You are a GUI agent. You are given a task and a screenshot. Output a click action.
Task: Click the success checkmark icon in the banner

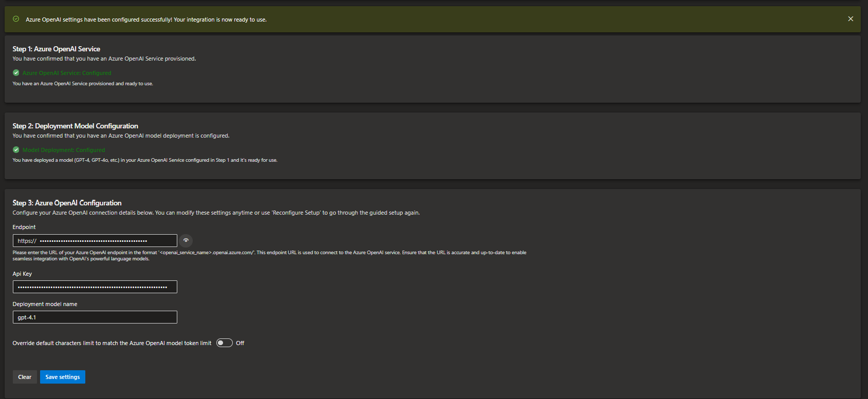[x=16, y=19]
